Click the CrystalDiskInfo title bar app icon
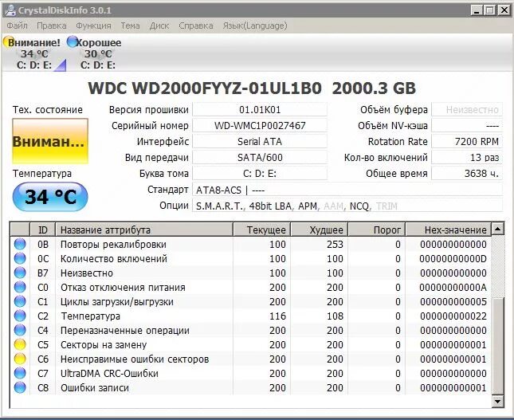 click(x=10, y=10)
